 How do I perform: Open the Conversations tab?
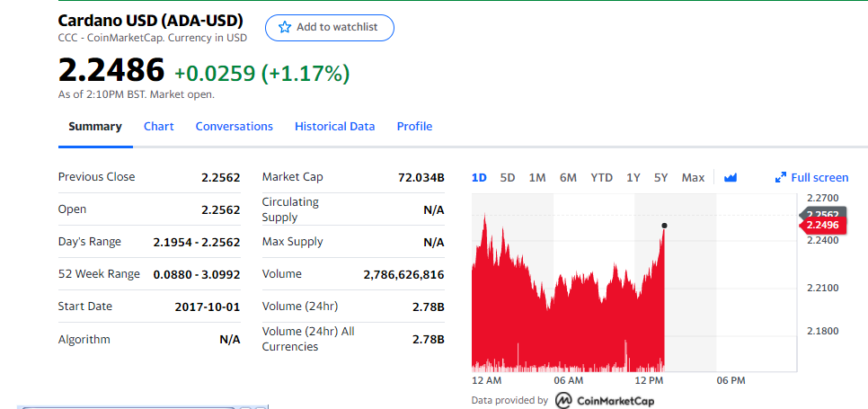235,126
